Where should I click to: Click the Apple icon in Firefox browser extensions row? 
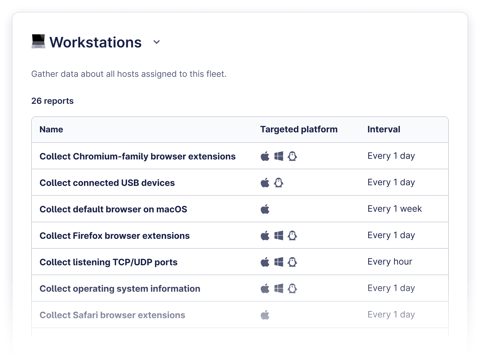(265, 236)
